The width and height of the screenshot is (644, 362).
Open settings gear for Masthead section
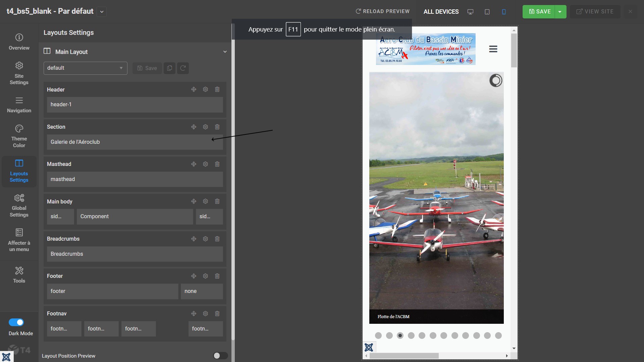click(x=205, y=164)
